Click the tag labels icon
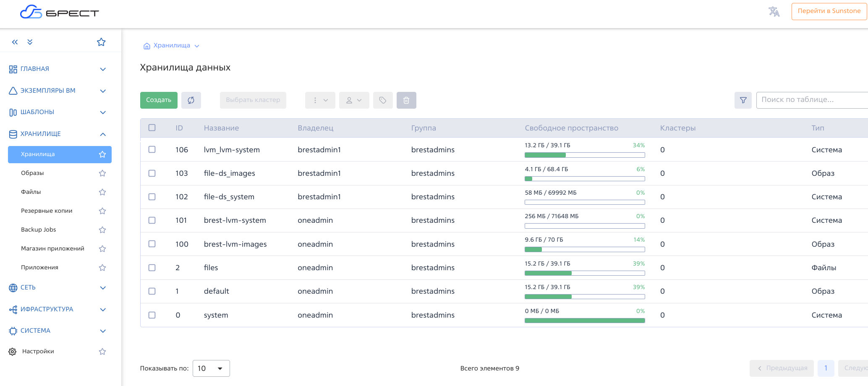This screenshot has height=386, width=868. click(x=382, y=100)
